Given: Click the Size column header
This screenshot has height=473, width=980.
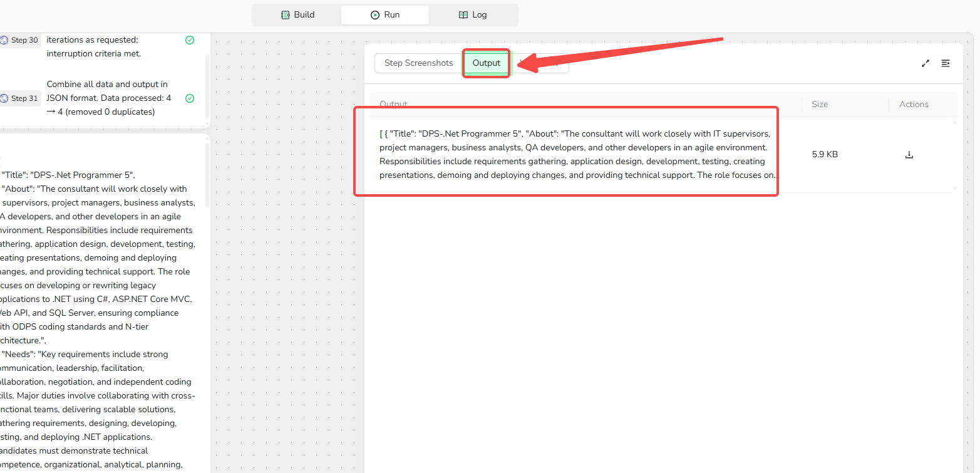Looking at the screenshot, I should click(820, 105).
